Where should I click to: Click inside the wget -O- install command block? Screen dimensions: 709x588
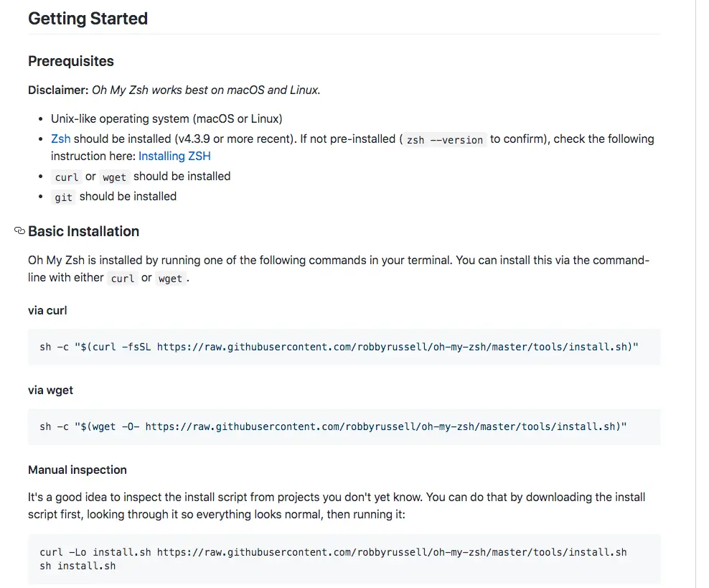coord(333,426)
